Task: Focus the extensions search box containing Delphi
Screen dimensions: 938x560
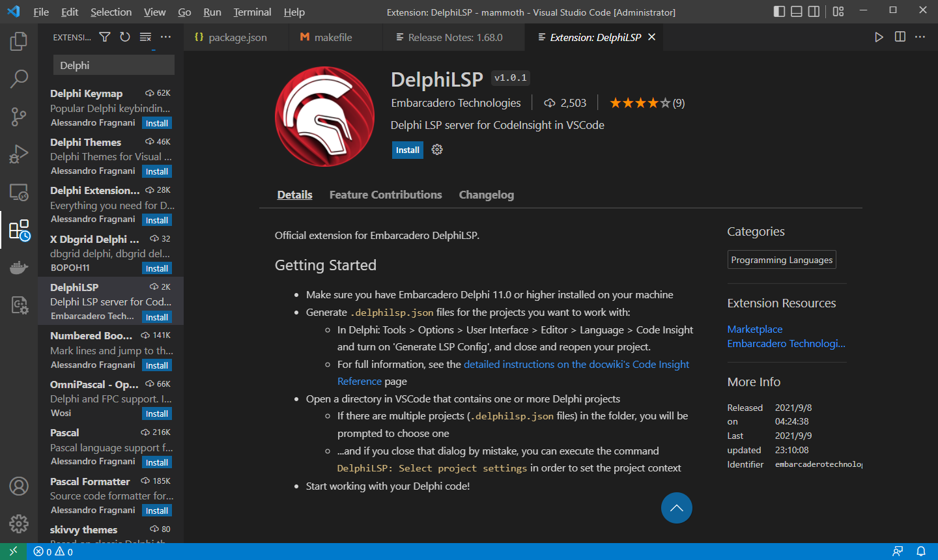Action: (113, 65)
